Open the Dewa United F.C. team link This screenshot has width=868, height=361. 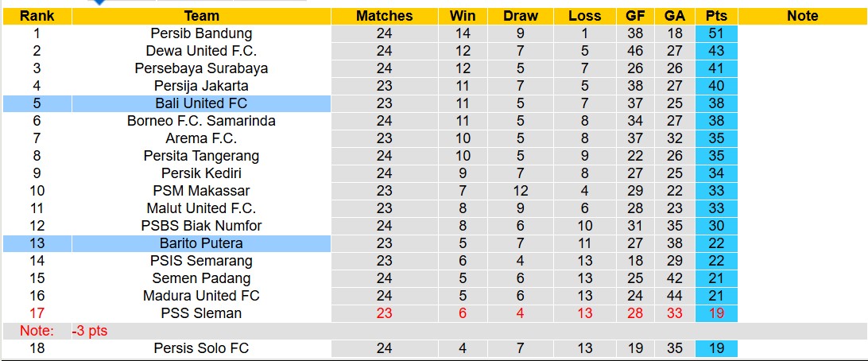201,51
